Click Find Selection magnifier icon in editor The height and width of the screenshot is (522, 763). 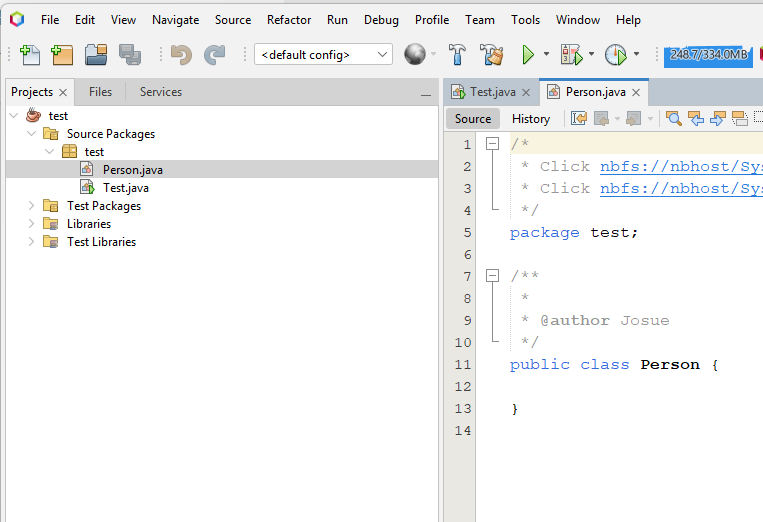[674, 118]
